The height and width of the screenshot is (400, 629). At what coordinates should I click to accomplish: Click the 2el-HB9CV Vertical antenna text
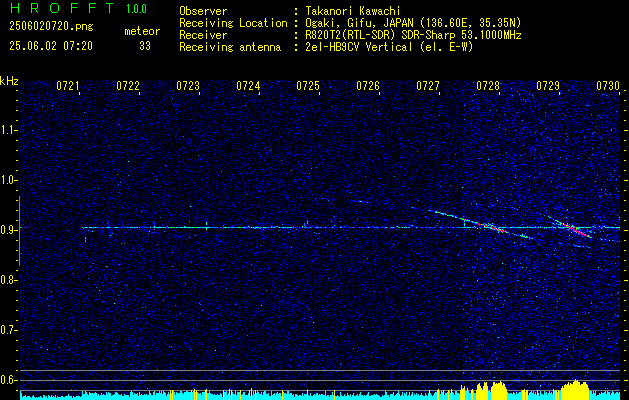click(389, 47)
